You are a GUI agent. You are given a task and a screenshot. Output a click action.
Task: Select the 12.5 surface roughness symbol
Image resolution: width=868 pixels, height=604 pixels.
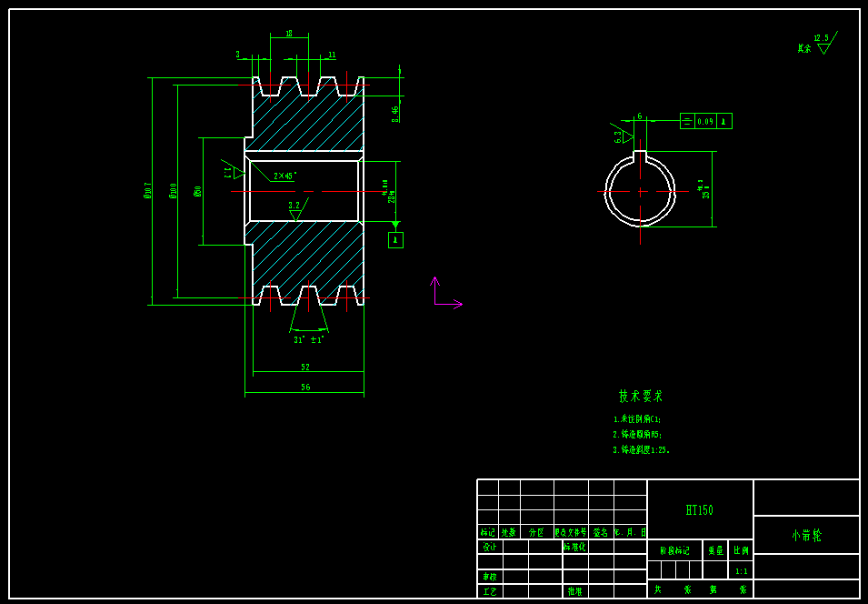click(x=825, y=44)
